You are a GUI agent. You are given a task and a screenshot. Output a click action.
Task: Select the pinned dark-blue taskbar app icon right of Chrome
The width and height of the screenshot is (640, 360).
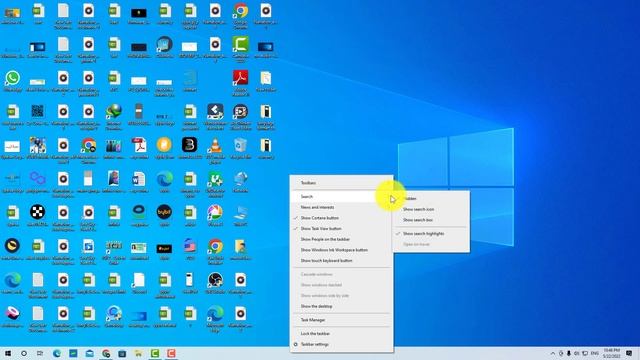[x=122, y=353]
